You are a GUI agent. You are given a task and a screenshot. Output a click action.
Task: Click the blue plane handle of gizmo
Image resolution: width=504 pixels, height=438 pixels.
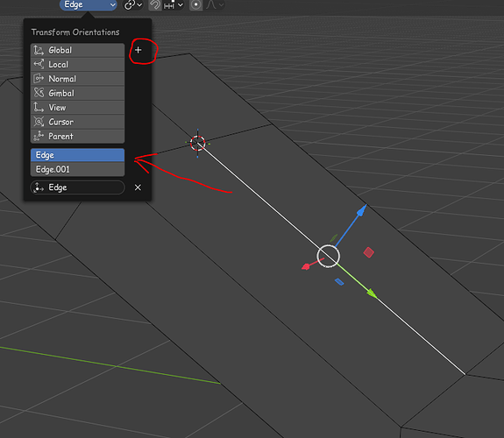coord(339,282)
